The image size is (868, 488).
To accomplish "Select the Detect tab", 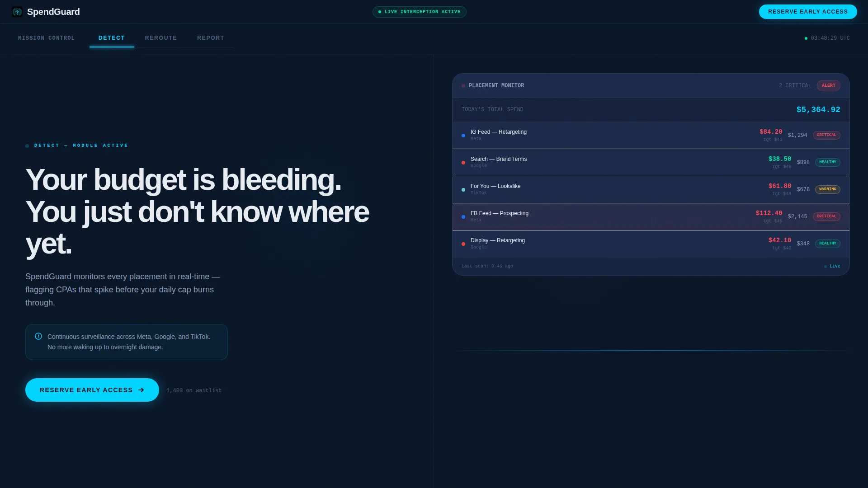I will click(x=112, y=38).
